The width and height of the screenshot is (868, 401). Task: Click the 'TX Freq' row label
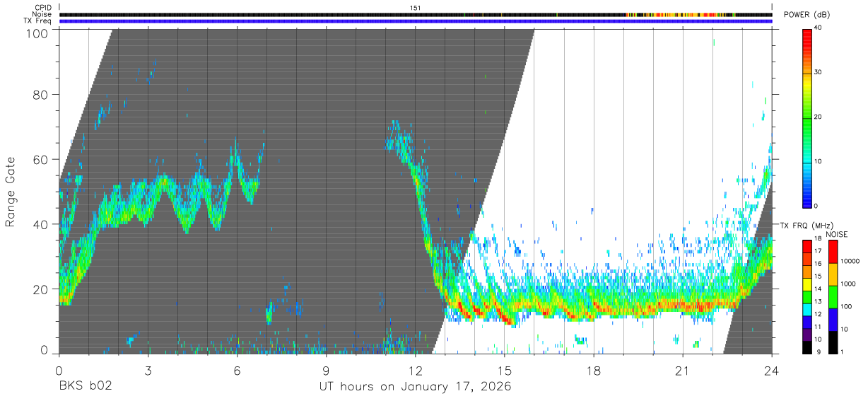coord(37,21)
